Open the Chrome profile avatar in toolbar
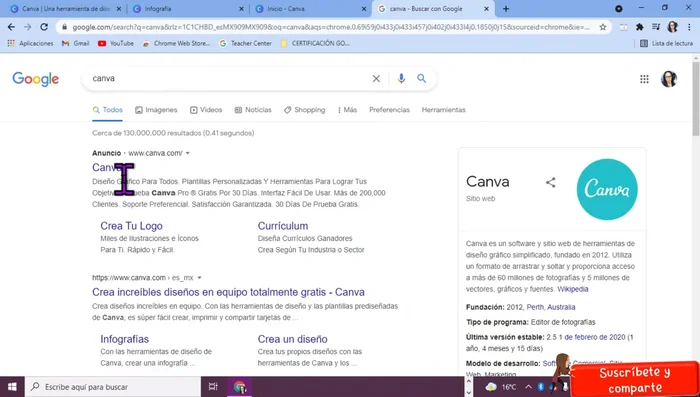700x397 pixels. (x=672, y=27)
